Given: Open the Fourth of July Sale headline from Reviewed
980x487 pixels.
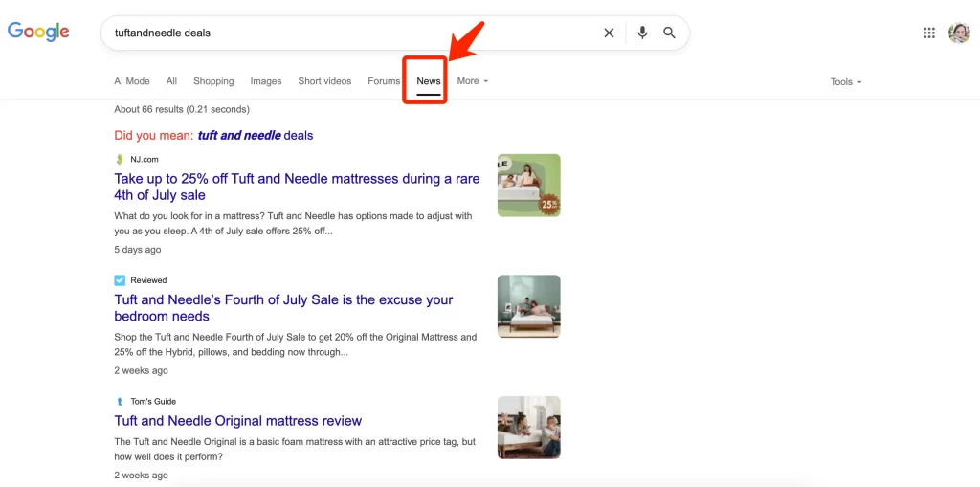Looking at the screenshot, I should (x=283, y=307).
